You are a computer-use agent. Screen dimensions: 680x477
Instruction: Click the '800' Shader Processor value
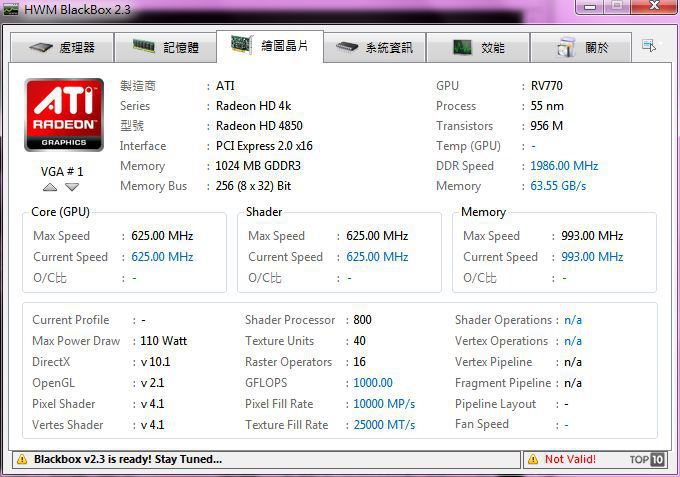tap(362, 320)
